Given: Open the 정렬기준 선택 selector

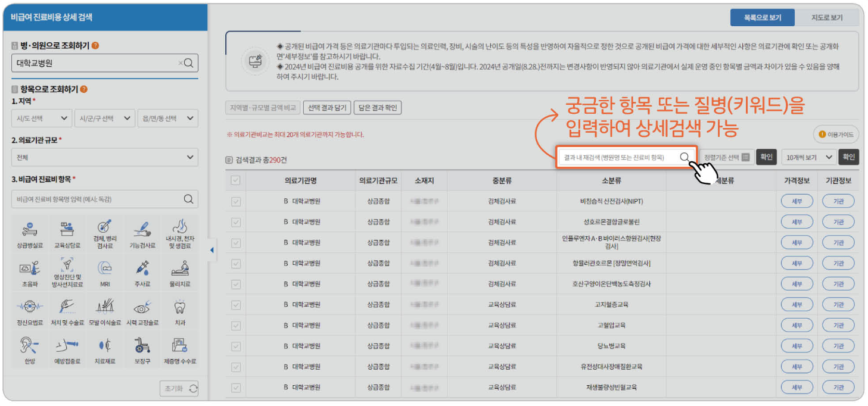Looking at the screenshot, I should (x=726, y=157).
